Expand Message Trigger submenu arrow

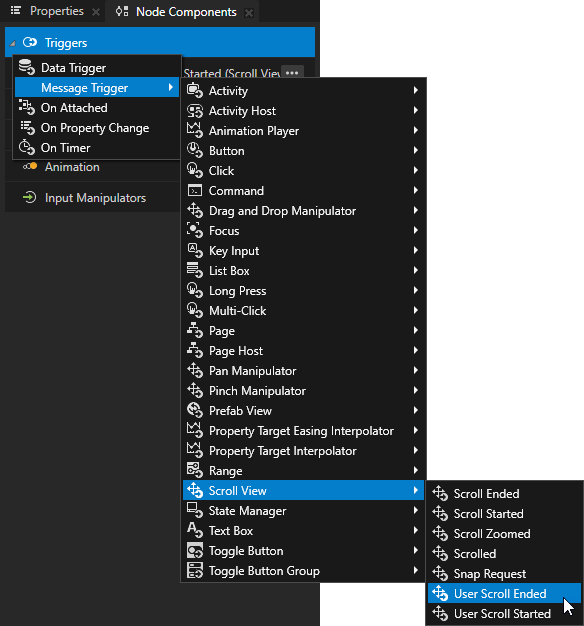click(x=171, y=87)
